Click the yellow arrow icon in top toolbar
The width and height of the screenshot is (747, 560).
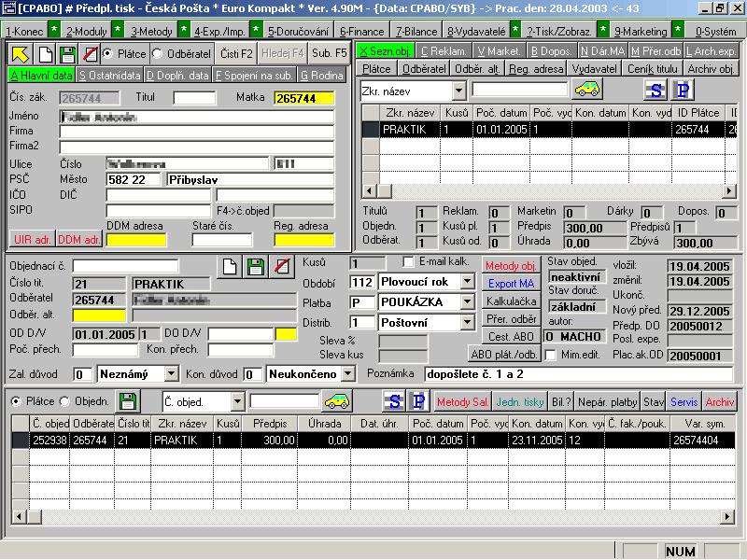[x=19, y=54]
